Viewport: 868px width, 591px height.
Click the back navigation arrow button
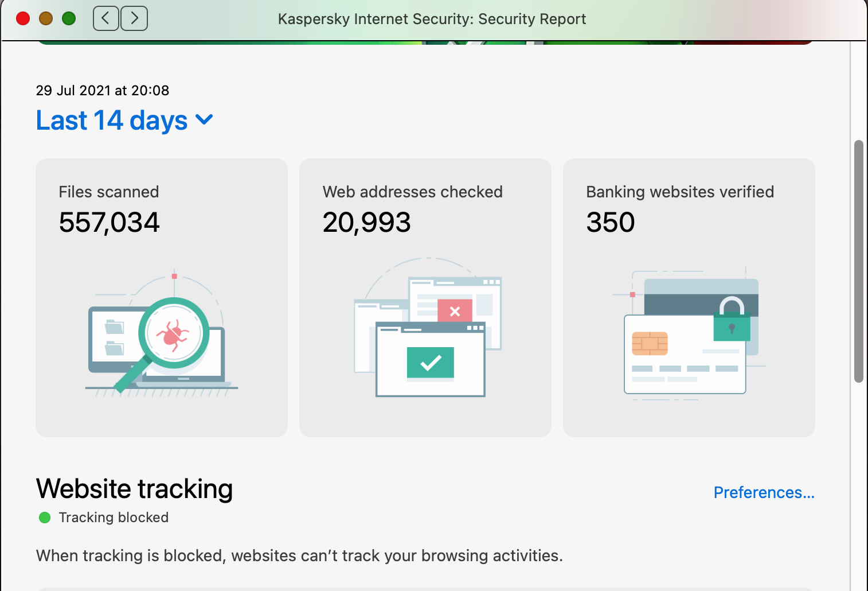click(x=106, y=18)
